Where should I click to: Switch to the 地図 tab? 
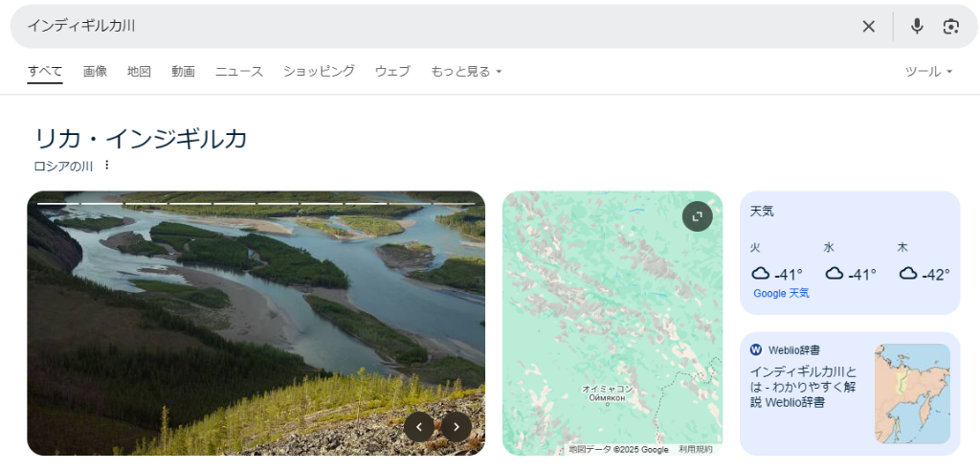(x=139, y=72)
